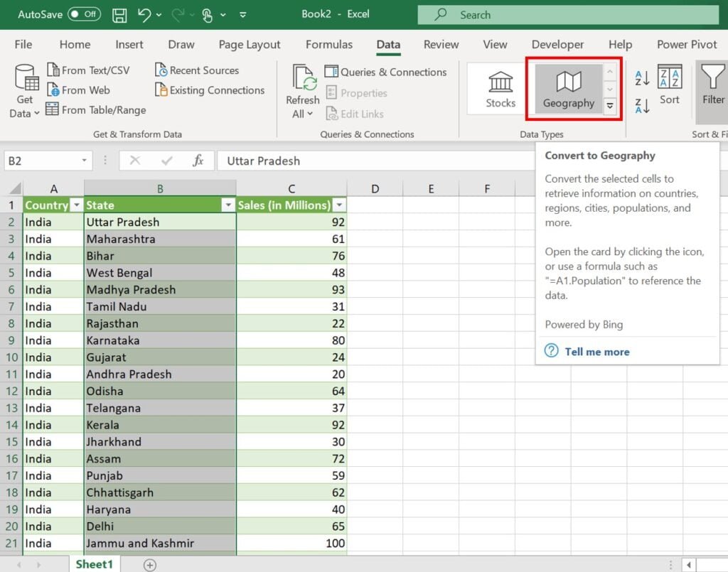The width and height of the screenshot is (728, 572).
Task: Switch to the Formulas ribbon tab
Action: click(328, 44)
